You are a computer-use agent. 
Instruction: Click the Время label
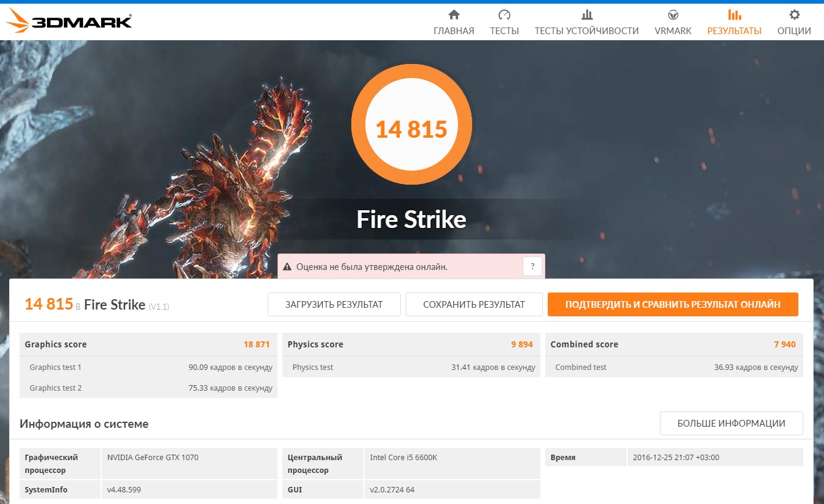point(563,457)
